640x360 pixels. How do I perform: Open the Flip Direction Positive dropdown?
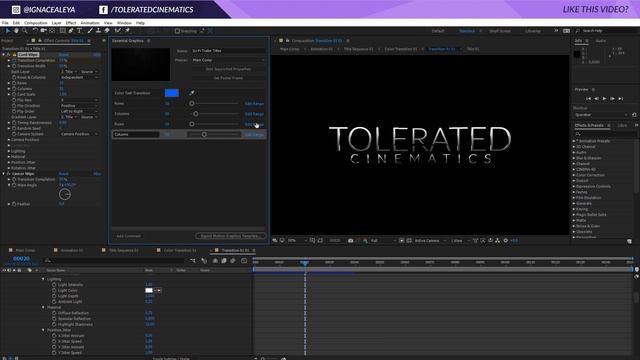point(79,106)
